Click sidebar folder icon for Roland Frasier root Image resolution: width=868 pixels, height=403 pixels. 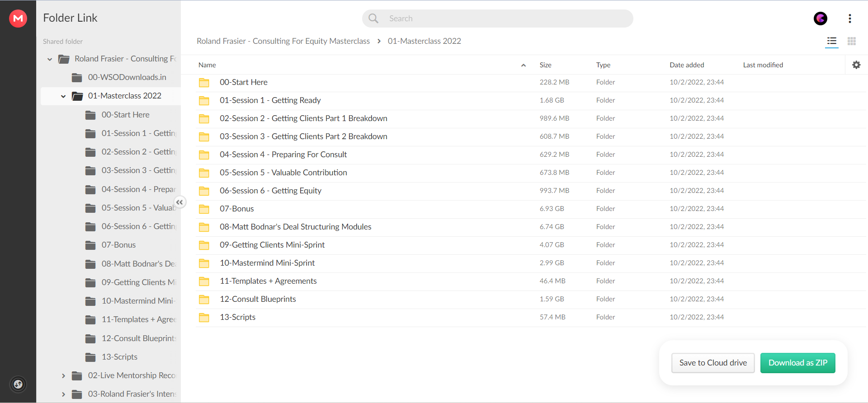pyautogui.click(x=64, y=59)
